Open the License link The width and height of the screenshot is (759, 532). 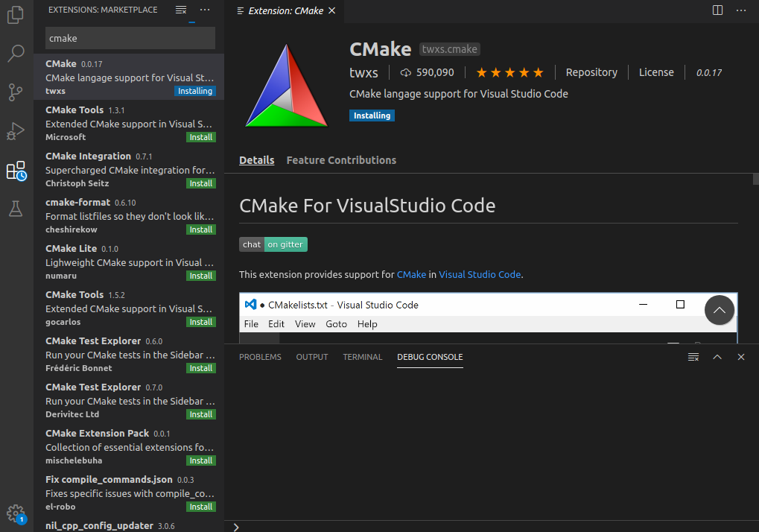[656, 72]
